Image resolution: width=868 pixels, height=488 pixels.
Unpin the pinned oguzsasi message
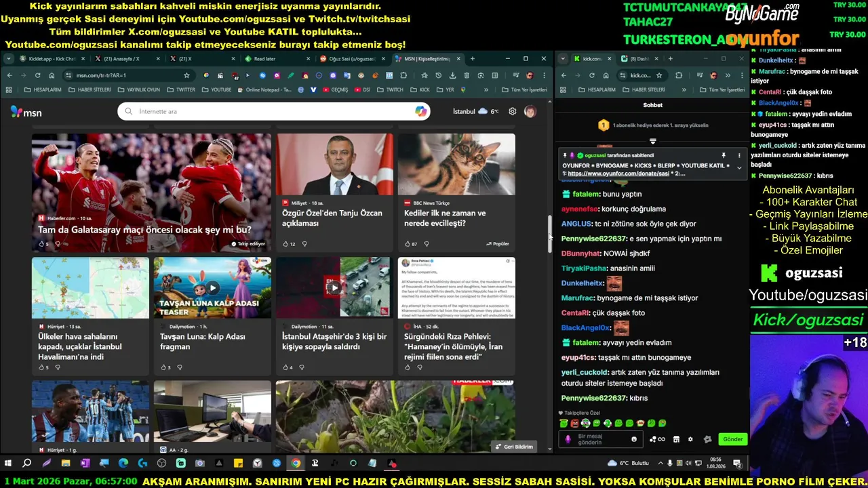[x=724, y=155]
